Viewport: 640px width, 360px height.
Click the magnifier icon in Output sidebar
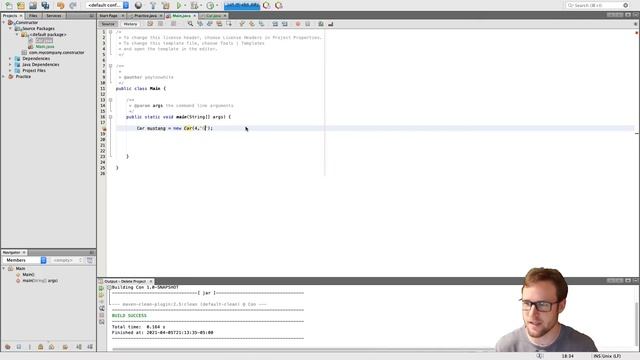coord(102,309)
